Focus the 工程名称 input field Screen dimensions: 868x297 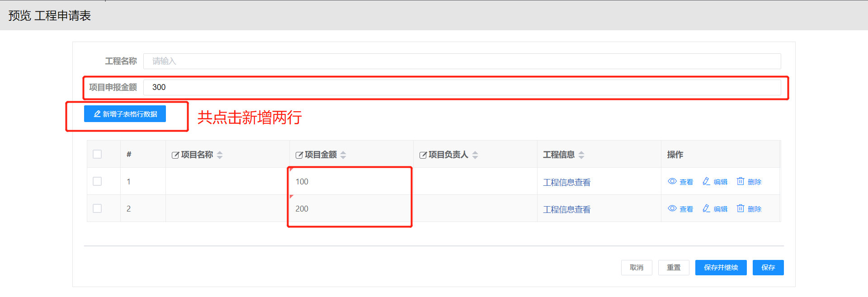(462, 61)
